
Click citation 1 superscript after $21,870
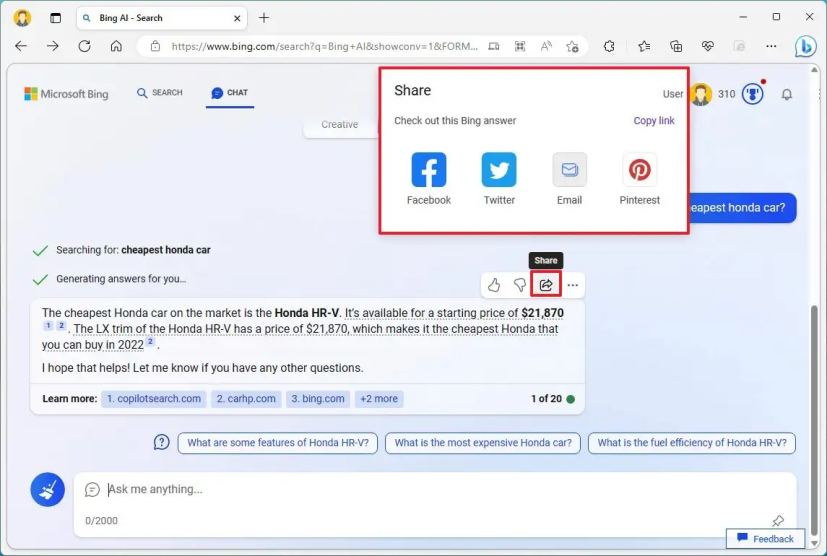pos(48,325)
